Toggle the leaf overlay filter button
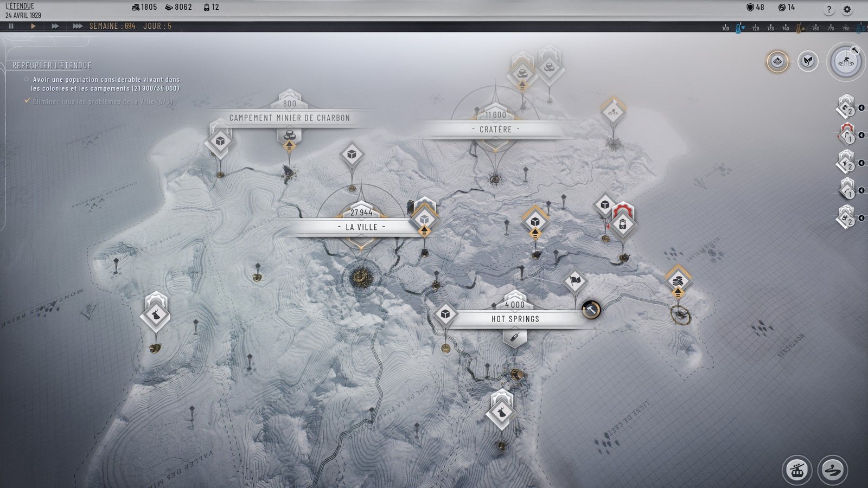868x488 pixels. point(807,61)
